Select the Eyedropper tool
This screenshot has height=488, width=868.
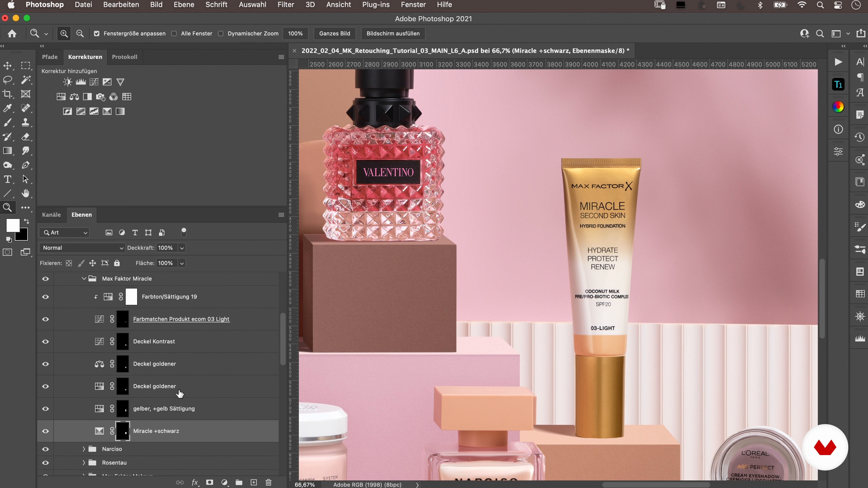pos(7,108)
